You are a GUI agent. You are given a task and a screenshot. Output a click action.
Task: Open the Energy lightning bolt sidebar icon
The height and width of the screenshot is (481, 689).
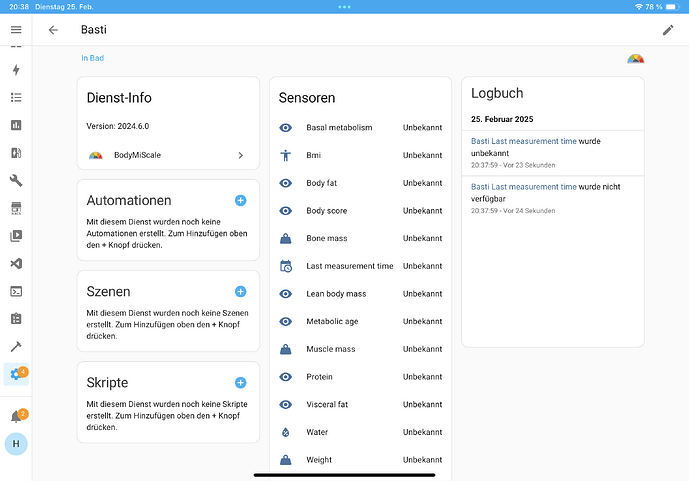[16, 70]
